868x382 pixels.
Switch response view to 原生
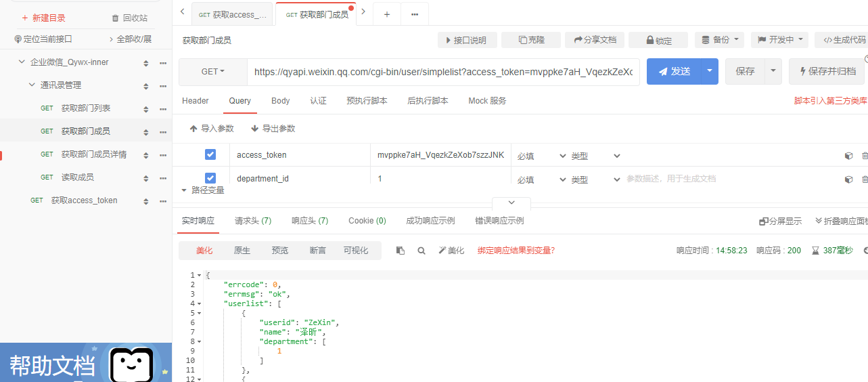coord(242,251)
